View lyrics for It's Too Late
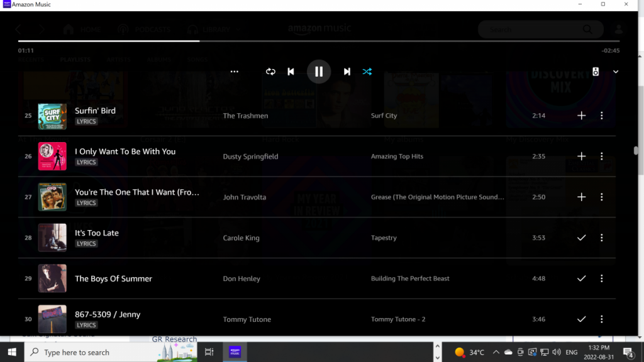The image size is (644, 362). [x=86, y=243]
